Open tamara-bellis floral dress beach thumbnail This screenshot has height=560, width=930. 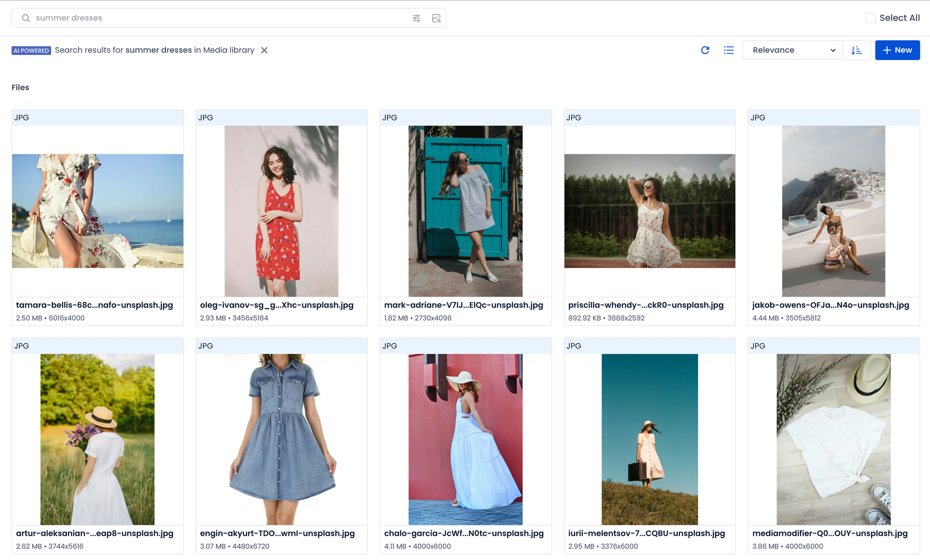pyautogui.click(x=98, y=211)
